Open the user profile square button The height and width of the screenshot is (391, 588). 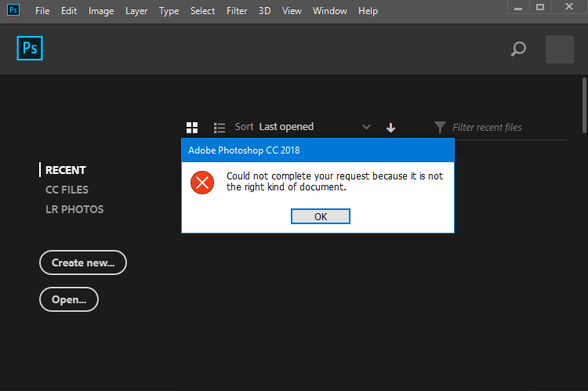[560, 49]
